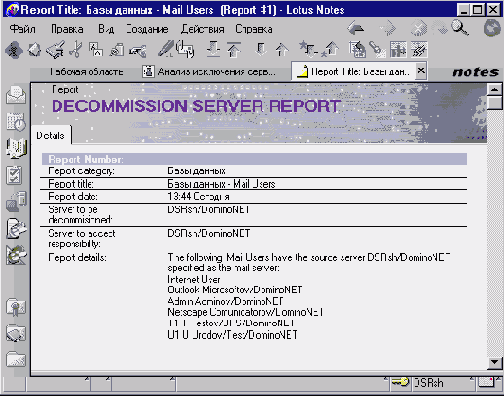Click the key access-level status icon
The image size is (504, 396).
click(400, 382)
